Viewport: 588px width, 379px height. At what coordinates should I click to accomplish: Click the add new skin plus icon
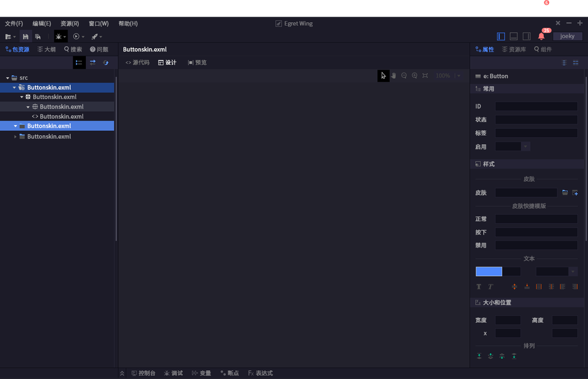pyautogui.click(x=575, y=193)
